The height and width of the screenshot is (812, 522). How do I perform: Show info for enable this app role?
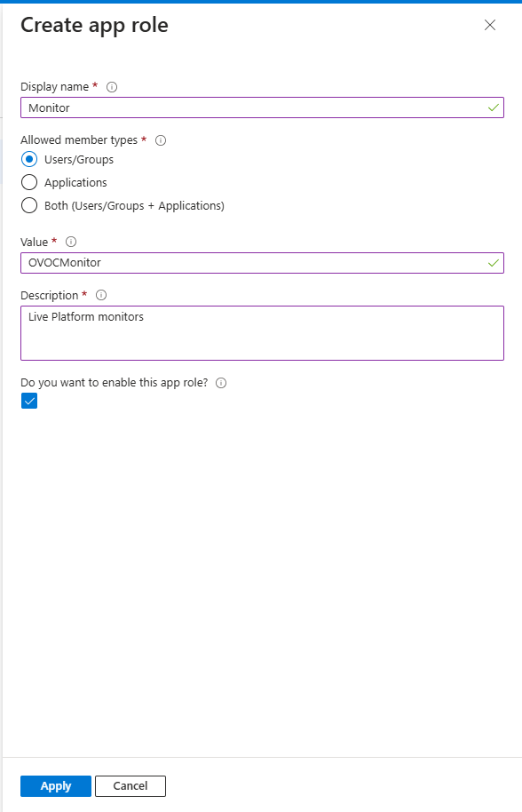tap(221, 383)
